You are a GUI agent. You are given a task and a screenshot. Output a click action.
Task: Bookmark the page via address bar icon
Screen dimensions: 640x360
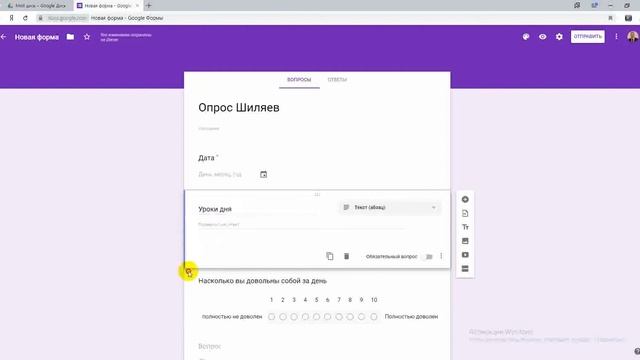click(610, 18)
